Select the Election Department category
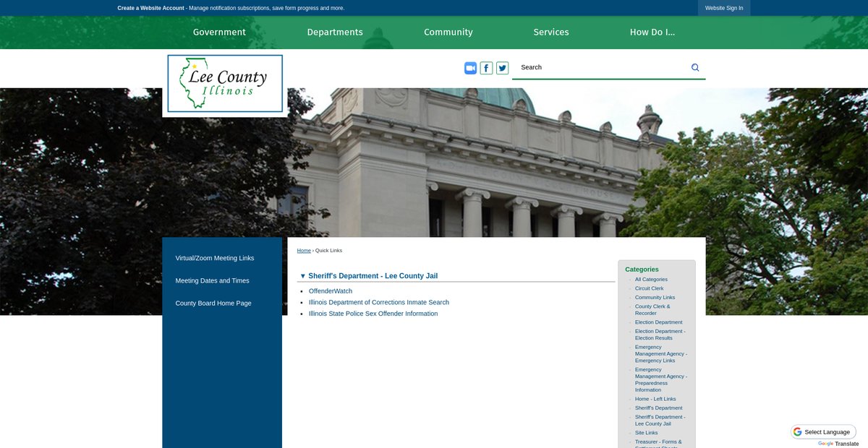This screenshot has width=868, height=448. [658, 322]
